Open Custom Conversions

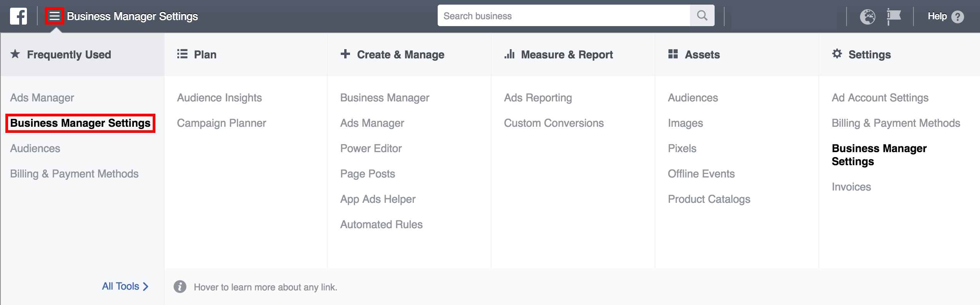click(x=554, y=123)
